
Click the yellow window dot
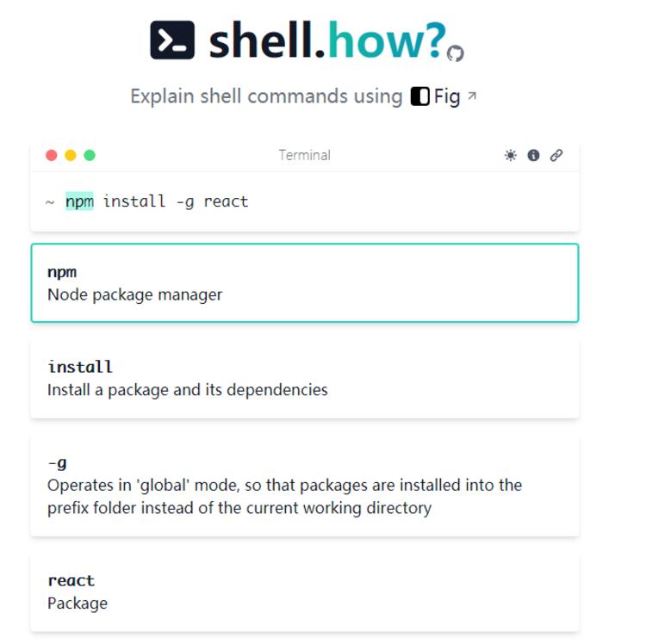(x=71, y=155)
